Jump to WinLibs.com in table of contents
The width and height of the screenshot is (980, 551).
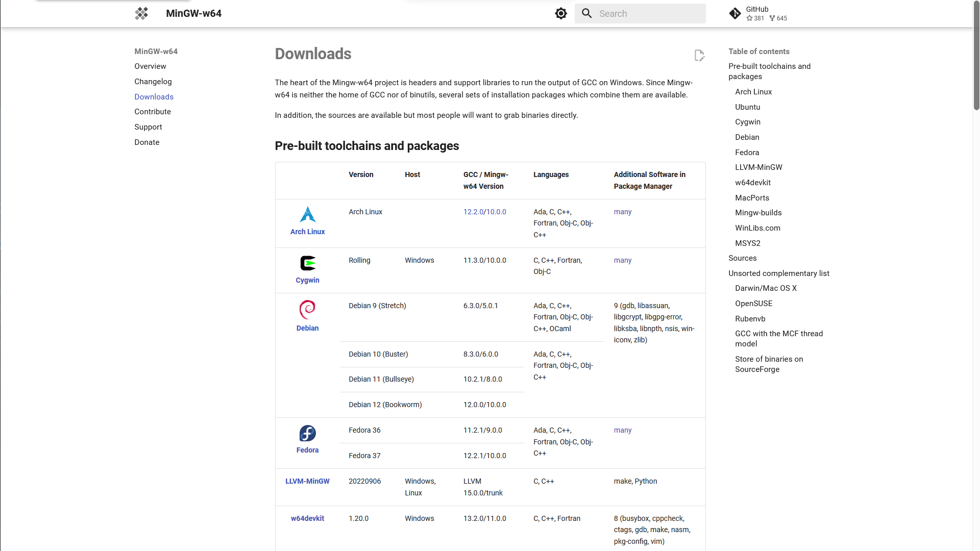tap(757, 228)
